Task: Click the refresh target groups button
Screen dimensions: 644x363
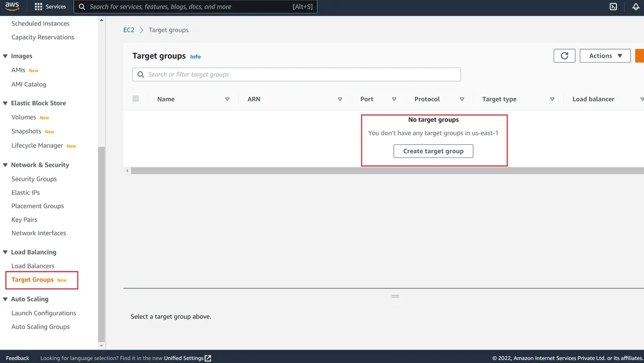Action: pos(564,56)
